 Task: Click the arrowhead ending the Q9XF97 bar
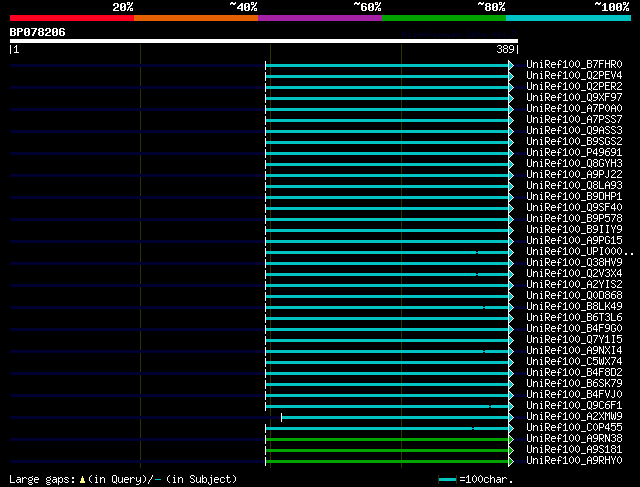pyautogui.click(x=511, y=98)
